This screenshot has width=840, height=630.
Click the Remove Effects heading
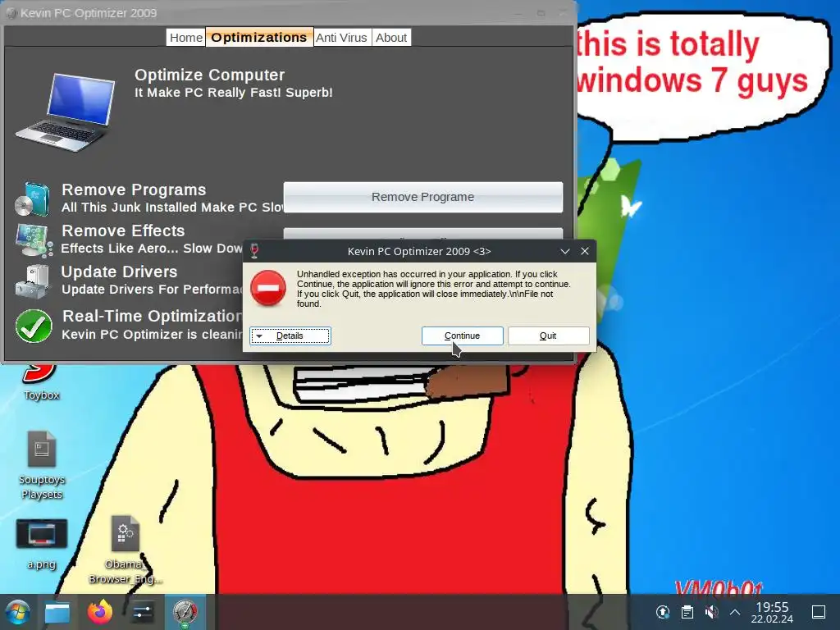123,231
